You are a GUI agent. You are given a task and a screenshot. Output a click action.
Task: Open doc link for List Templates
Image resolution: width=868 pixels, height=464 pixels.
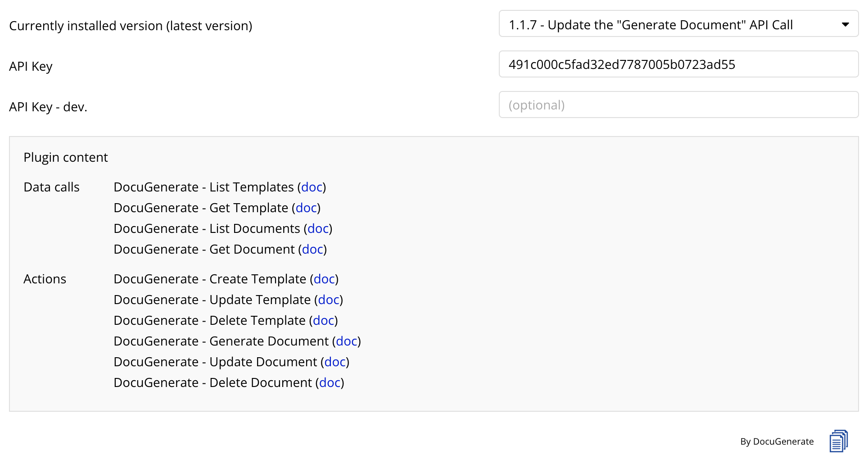312,187
